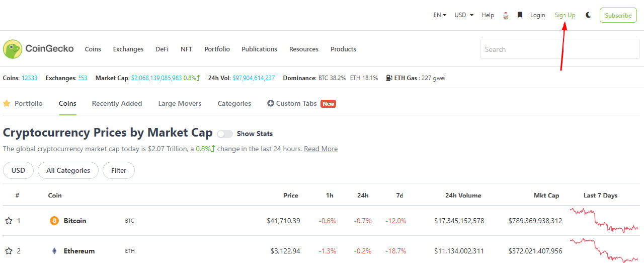The image size is (644, 263).
Task: Click the red New badge
Action: [x=328, y=104]
